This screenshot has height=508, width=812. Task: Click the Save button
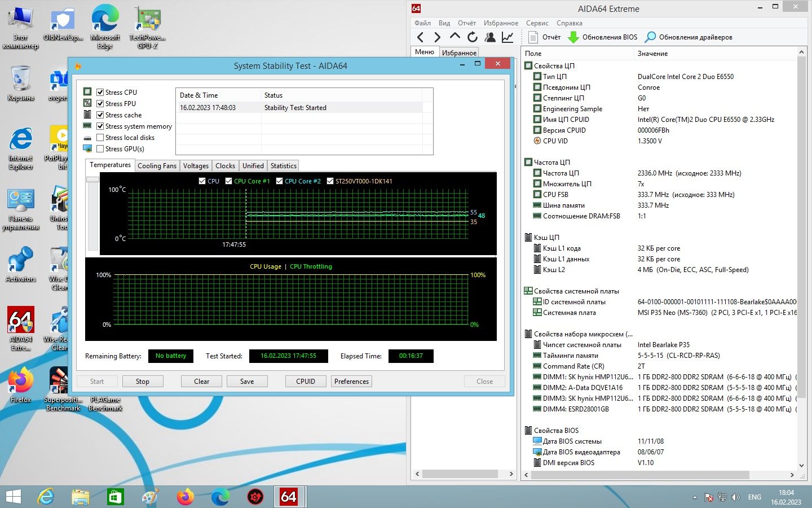pos(247,382)
